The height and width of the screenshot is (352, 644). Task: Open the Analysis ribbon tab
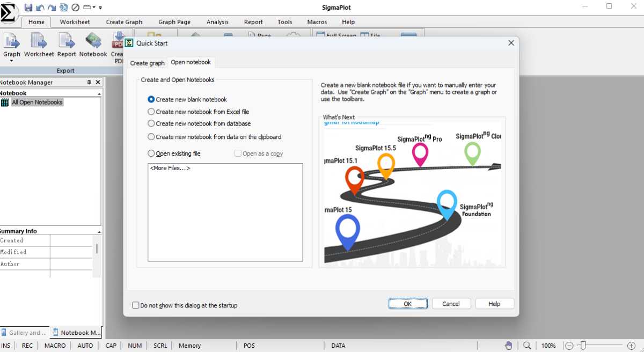click(x=217, y=22)
